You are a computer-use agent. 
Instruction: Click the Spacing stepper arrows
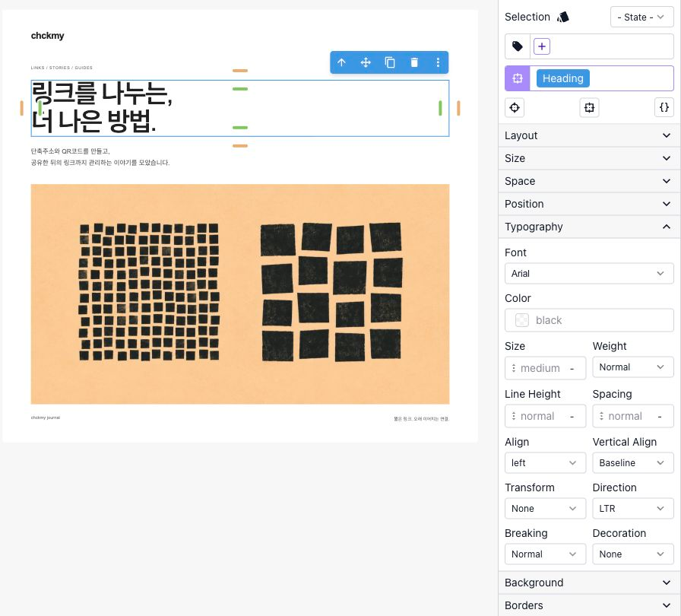[x=601, y=416]
